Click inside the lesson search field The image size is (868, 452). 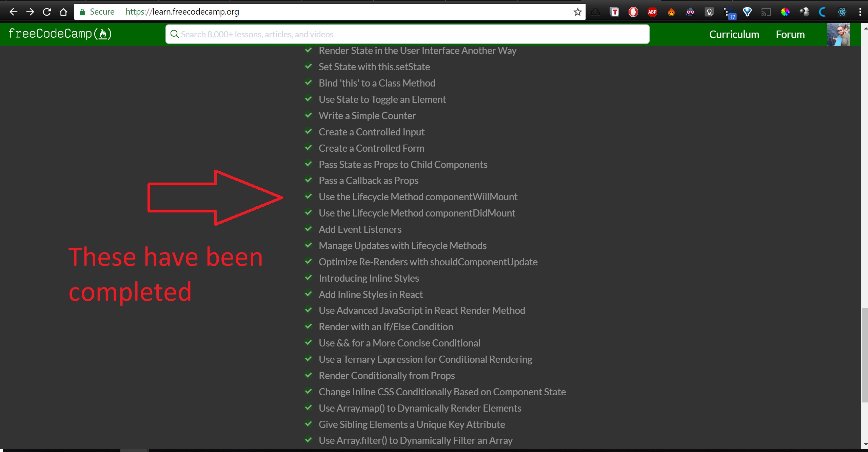coord(407,34)
